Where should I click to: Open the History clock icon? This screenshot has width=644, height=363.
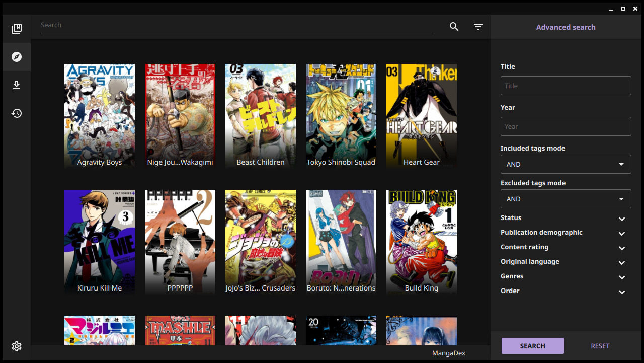17,113
